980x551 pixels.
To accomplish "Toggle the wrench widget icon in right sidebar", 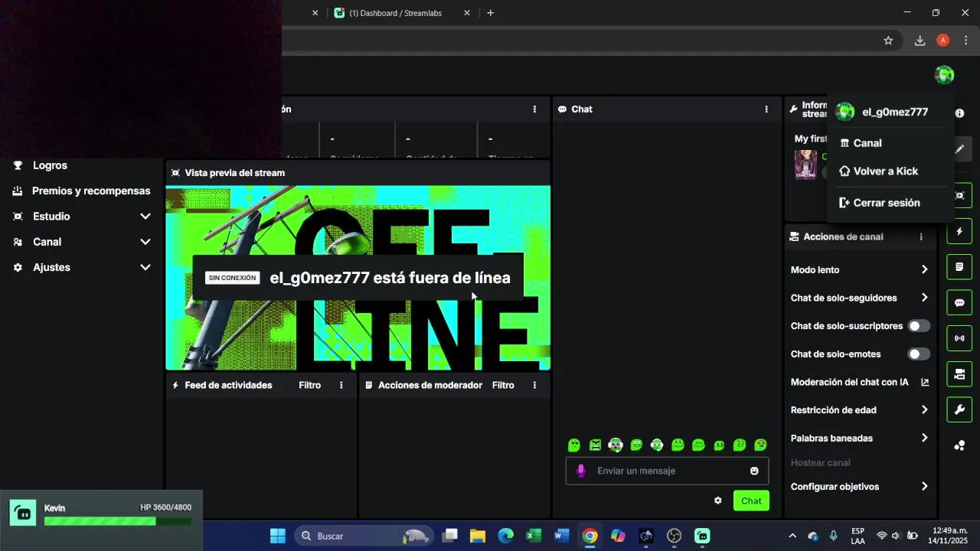I will [959, 409].
